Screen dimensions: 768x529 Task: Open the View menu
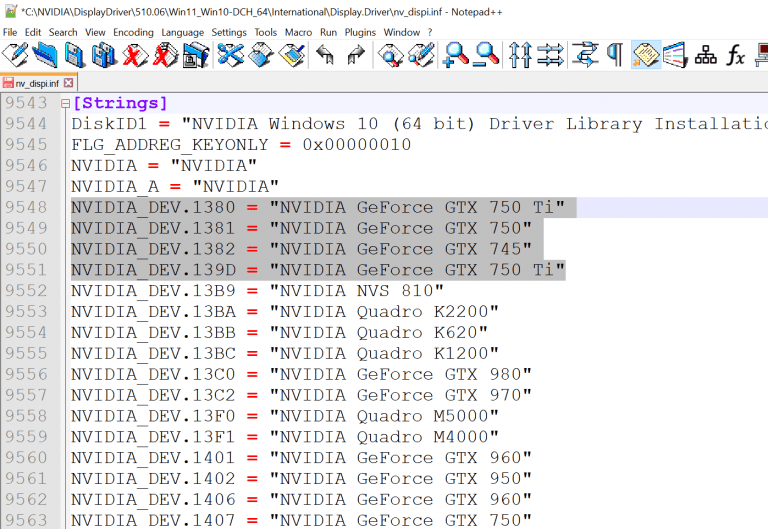tap(95, 32)
